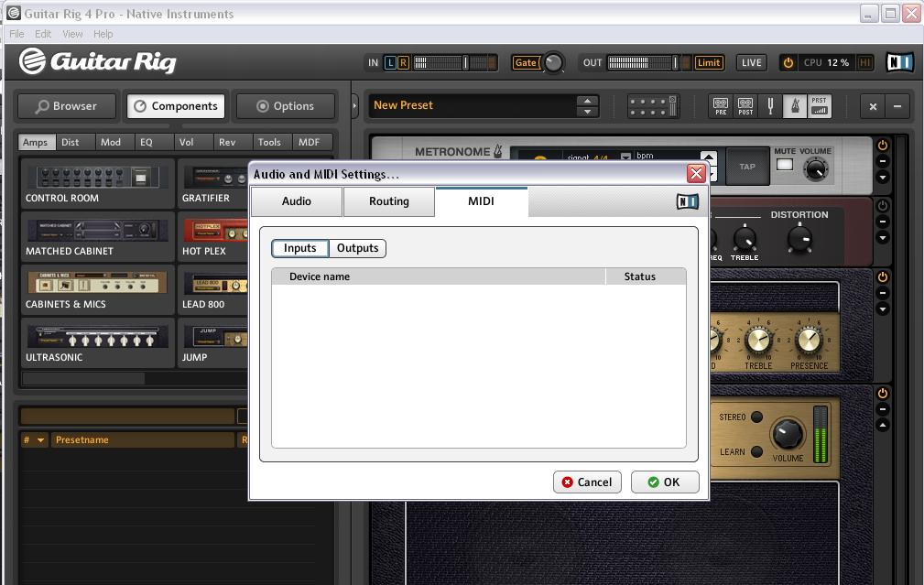The width and height of the screenshot is (924, 585).
Task: Open the Components panel
Action: point(176,106)
